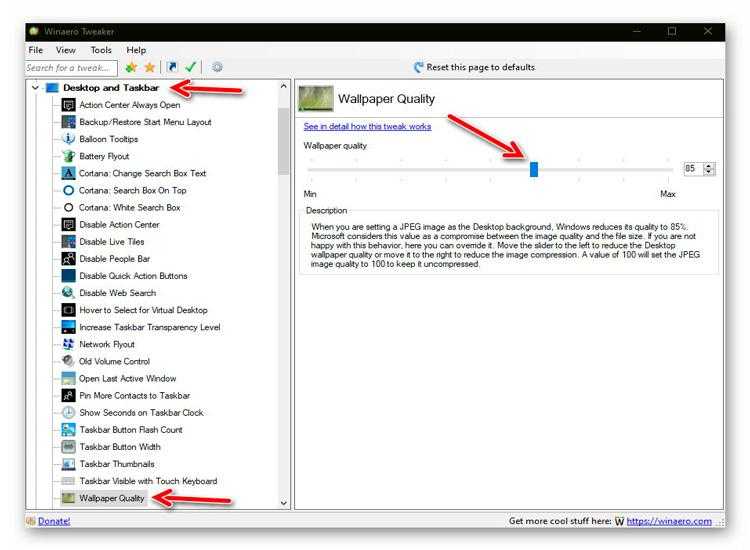Screen dimensions: 750x550
Task: Click the Cortana Search Box On Top icon
Action: coord(68,190)
